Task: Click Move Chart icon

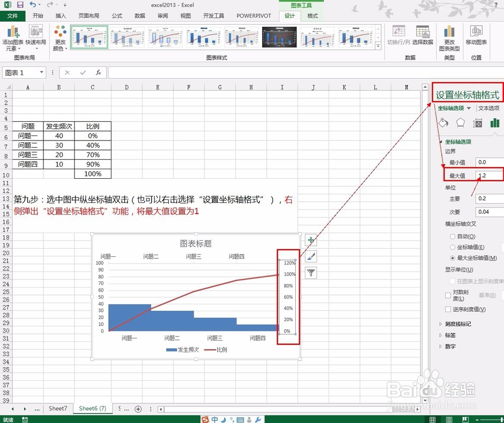Action: (476, 35)
